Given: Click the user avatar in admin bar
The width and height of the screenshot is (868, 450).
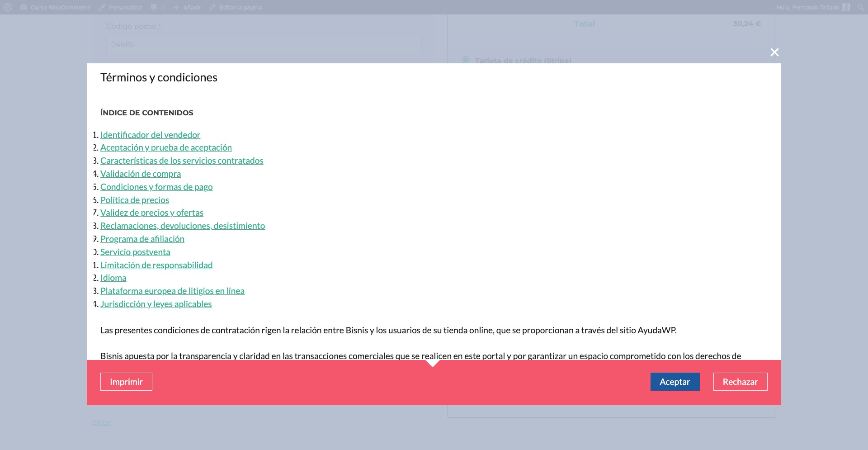Looking at the screenshot, I should (x=846, y=7).
